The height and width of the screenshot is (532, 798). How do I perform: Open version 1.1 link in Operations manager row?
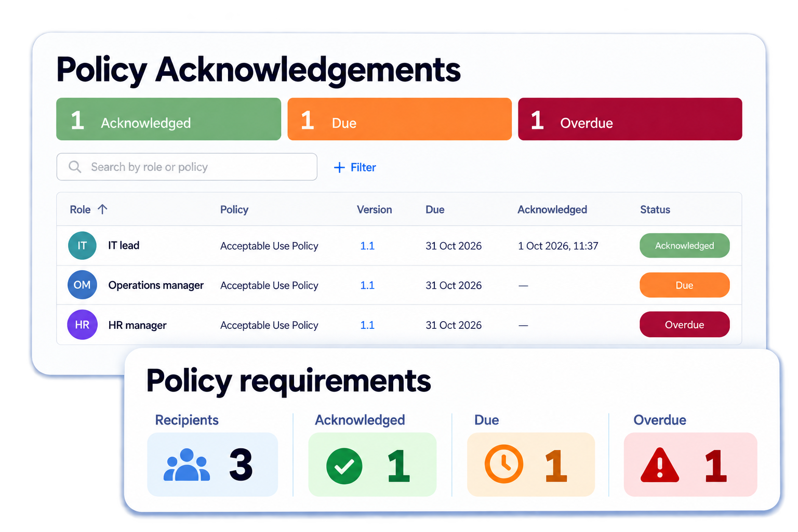click(367, 285)
